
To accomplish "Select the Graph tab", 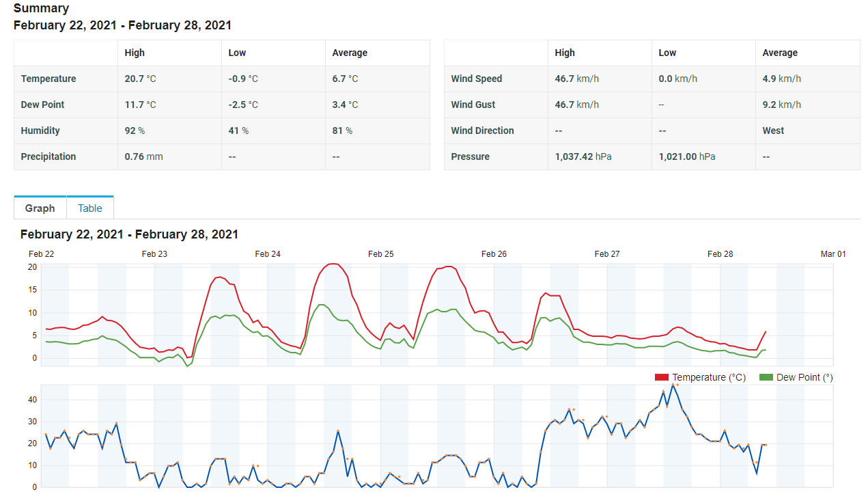I will tap(40, 208).
